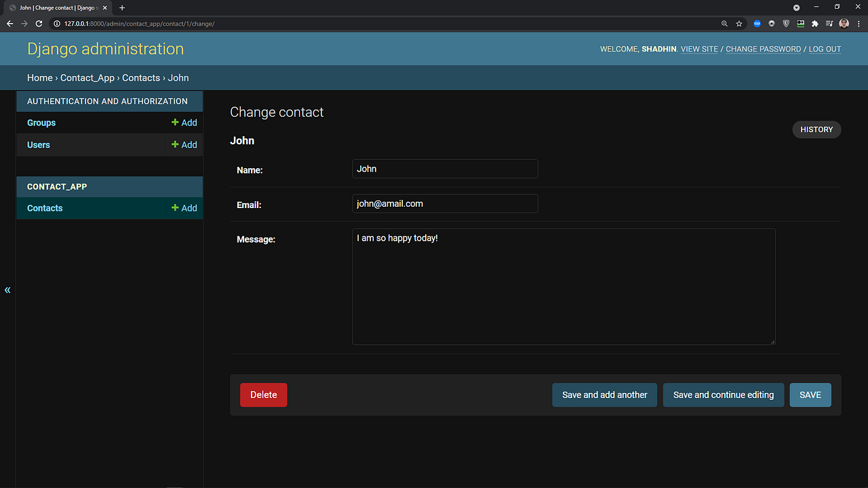Image resolution: width=868 pixels, height=488 pixels.
Task: Open the browser extensions puzzle icon
Action: (814, 23)
